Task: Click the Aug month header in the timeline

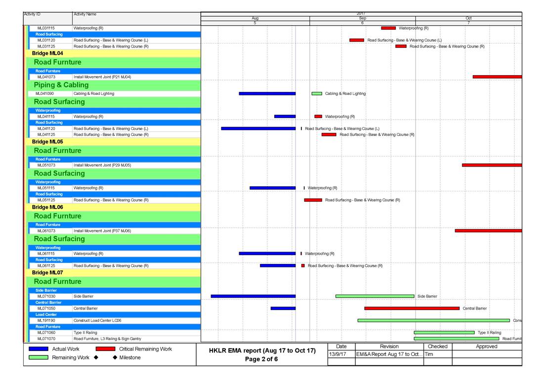Action: 255,18
